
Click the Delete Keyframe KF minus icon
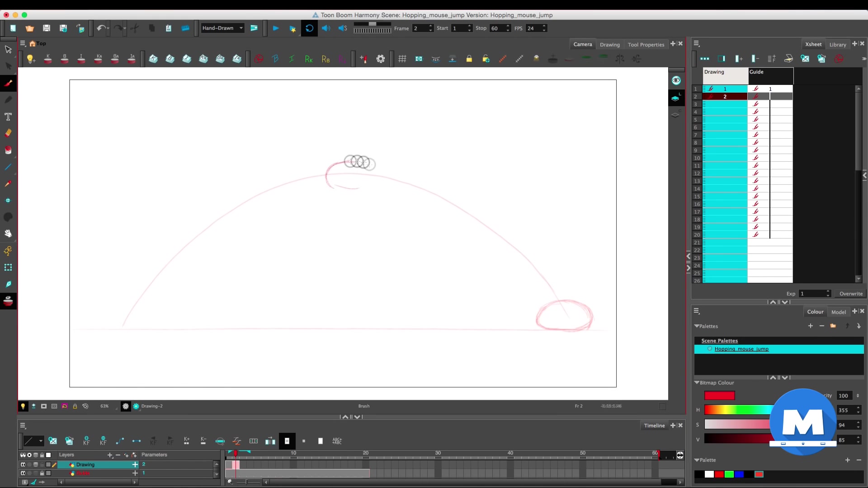pos(103,441)
